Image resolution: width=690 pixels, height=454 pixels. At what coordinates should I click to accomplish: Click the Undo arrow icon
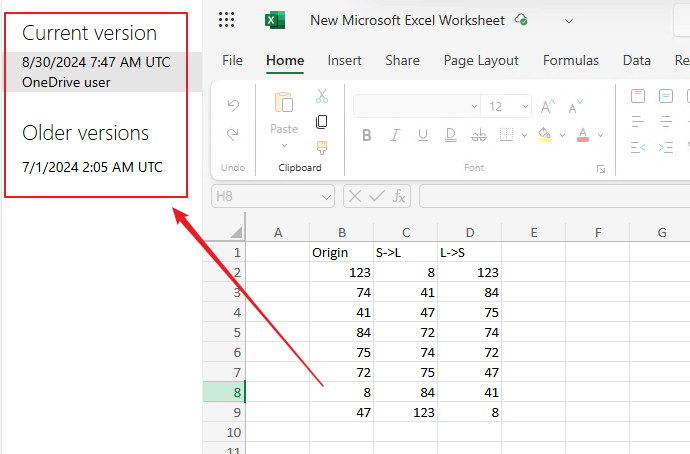pos(233,106)
